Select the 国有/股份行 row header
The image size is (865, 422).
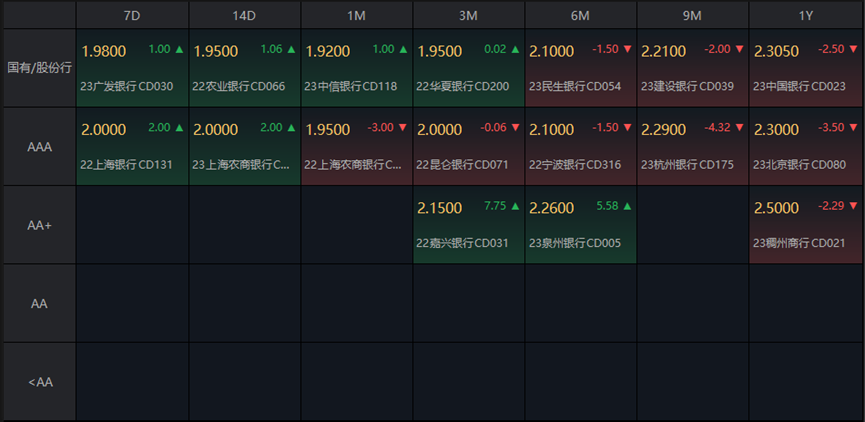[38, 67]
